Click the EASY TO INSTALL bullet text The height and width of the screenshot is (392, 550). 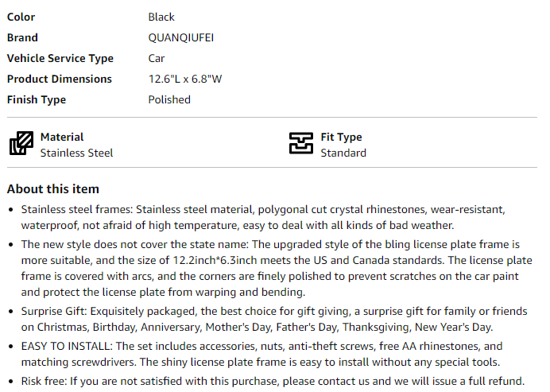[261, 354]
